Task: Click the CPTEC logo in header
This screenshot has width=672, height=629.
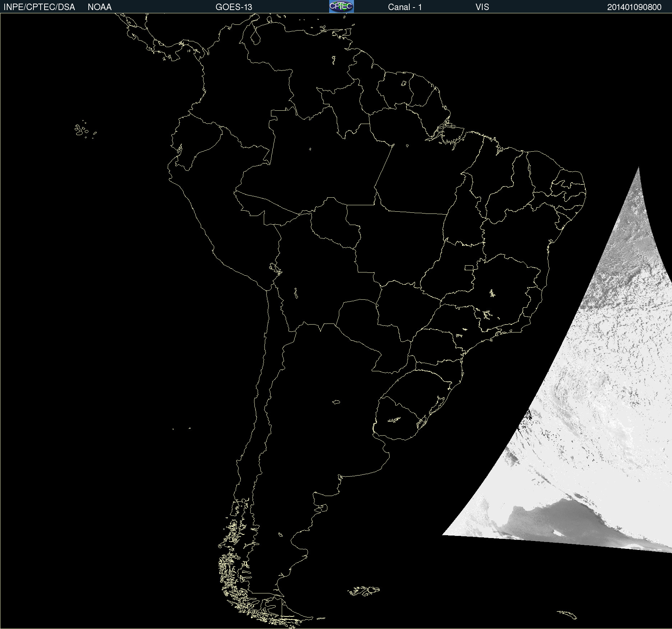Action: [341, 6]
